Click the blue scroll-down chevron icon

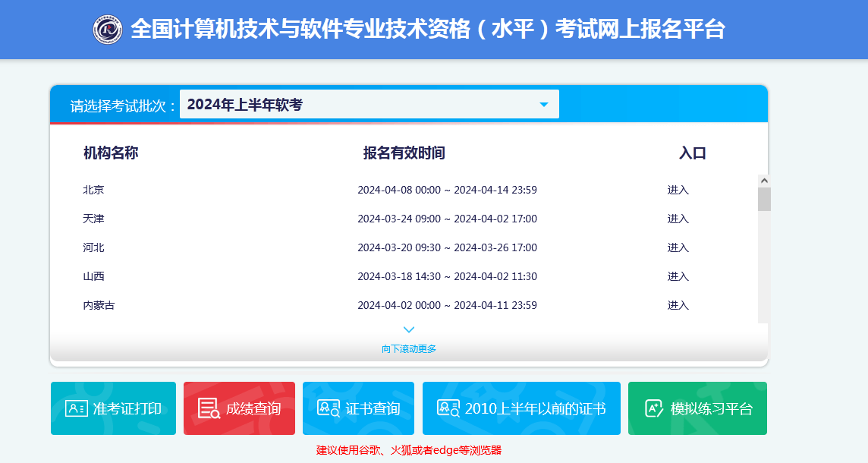pyautogui.click(x=409, y=329)
